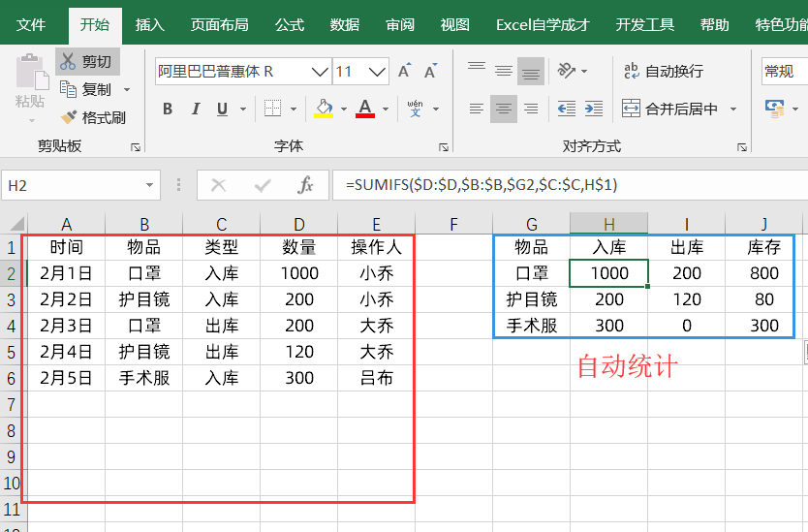Open the font size dropdown

[x=377, y=72]
